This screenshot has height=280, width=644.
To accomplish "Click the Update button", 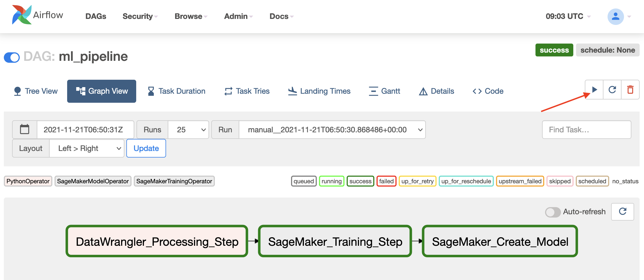I will click(146, 148).
